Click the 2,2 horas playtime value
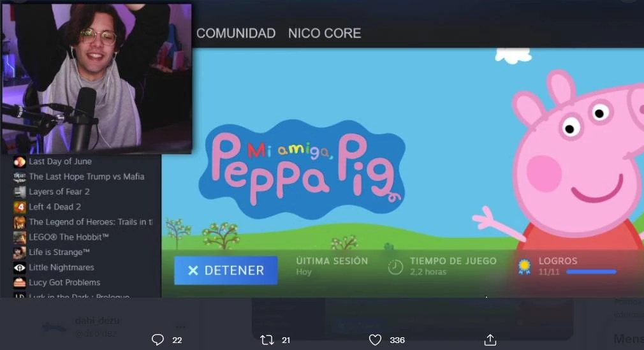Viewport: 644px width, 350px height. pyautogui.click(x=428, y=272)
